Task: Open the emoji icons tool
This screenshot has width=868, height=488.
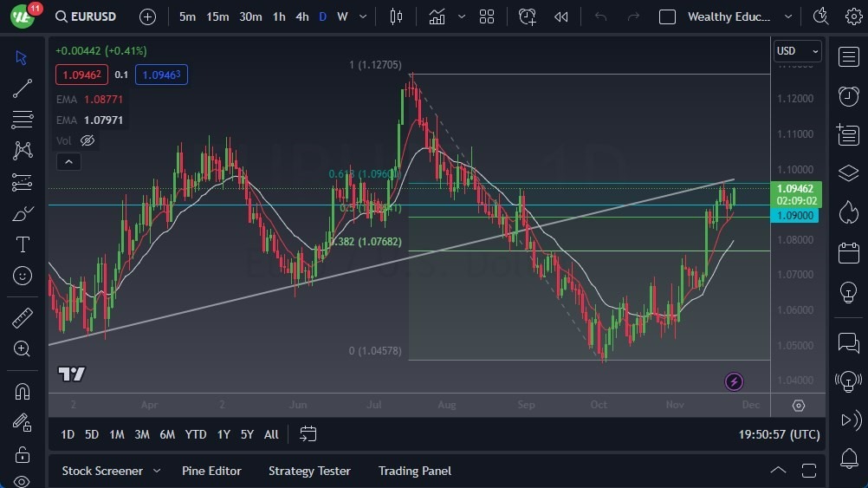Action: pyautogui.click(x=23, y=276)
